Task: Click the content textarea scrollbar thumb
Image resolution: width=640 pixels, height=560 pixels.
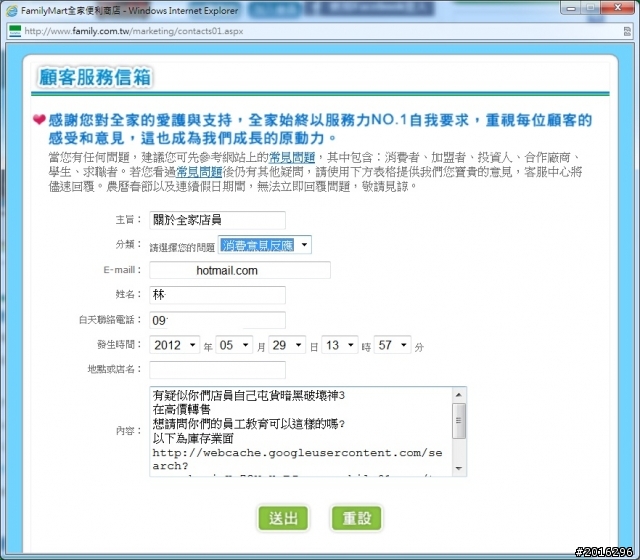Action: 459,421
